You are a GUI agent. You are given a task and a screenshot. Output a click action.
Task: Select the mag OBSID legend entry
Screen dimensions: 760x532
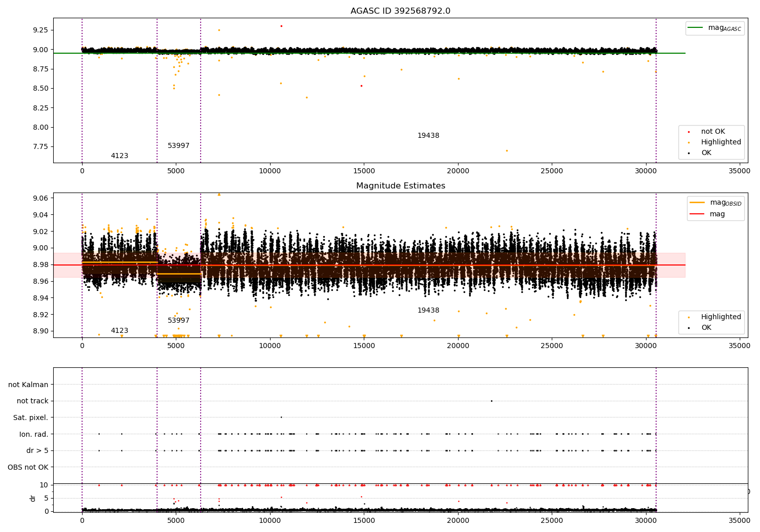point(715,203)
